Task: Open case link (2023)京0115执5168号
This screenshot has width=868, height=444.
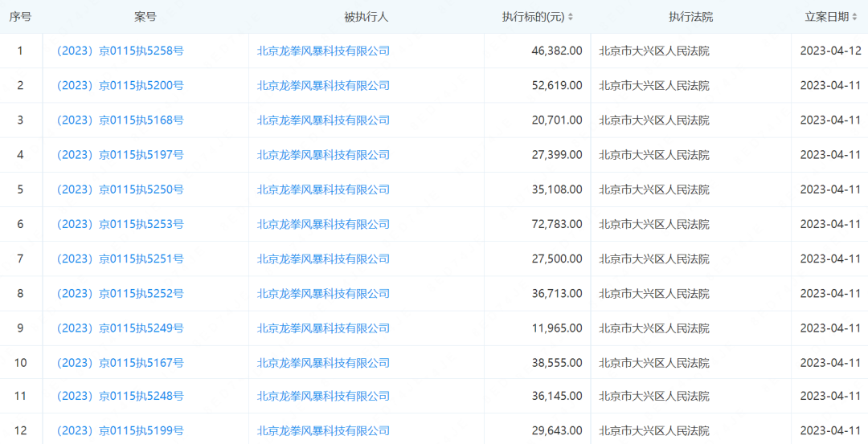Action: coord(120,120)
